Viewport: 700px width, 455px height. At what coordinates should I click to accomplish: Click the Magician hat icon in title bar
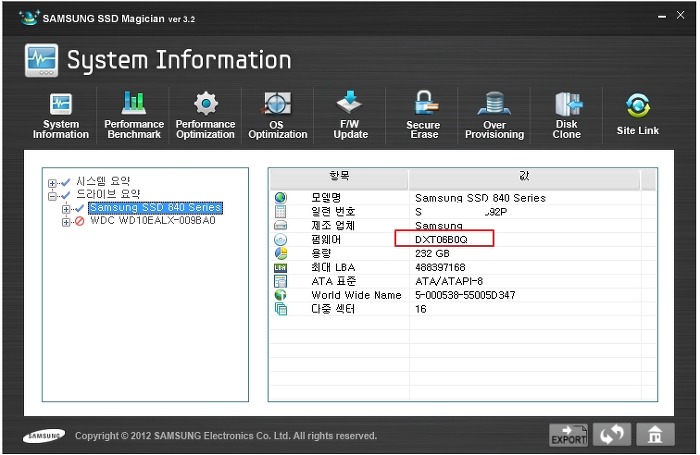click(x=29, y=17)
